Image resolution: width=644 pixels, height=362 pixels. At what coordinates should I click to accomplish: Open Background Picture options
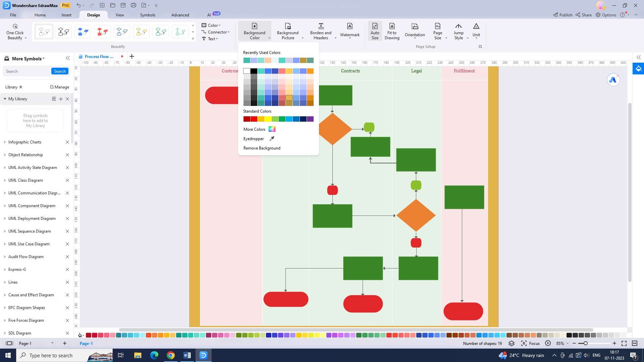pos(288,32)
